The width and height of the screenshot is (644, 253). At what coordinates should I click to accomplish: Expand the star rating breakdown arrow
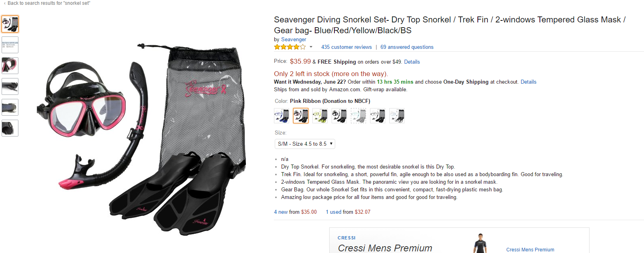point(311,47)
